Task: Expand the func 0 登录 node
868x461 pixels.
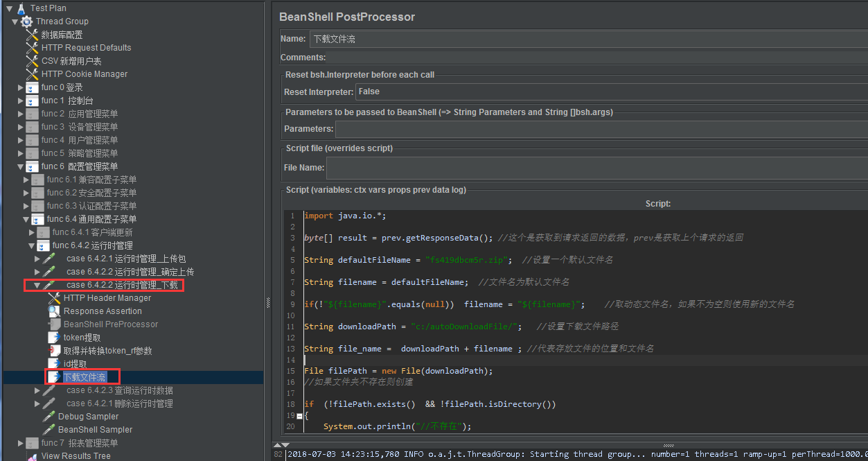Action: (x=20, y=88)
